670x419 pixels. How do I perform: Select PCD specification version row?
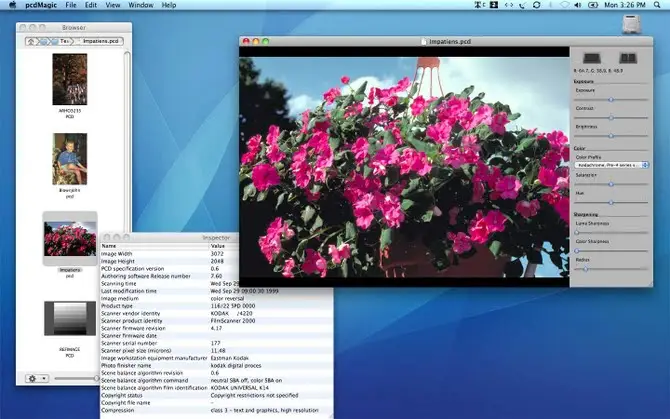(170, 269)
